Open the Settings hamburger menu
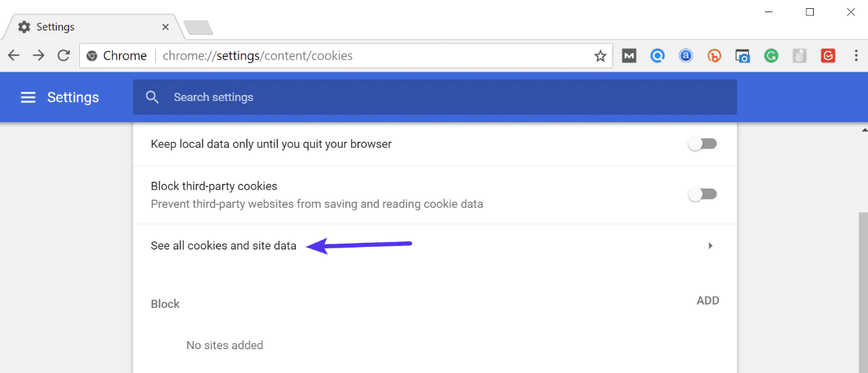The width and height of the screenshot is (868, 373). [28, 98]
